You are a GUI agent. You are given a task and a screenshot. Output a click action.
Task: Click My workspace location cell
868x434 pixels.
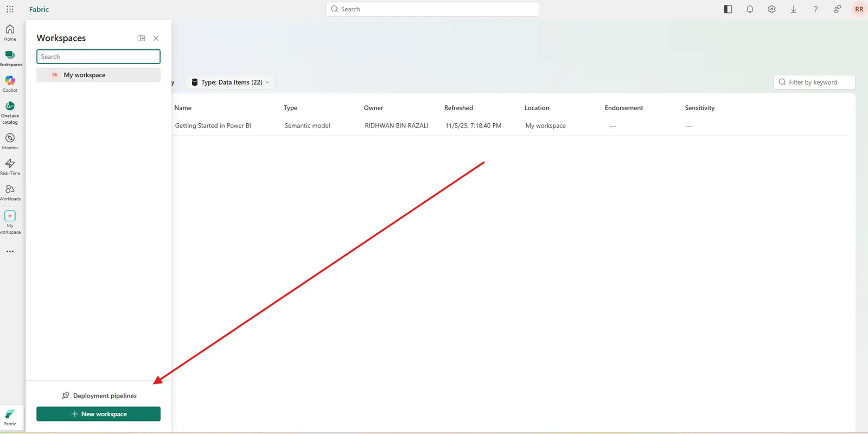[x=545, y=126]
